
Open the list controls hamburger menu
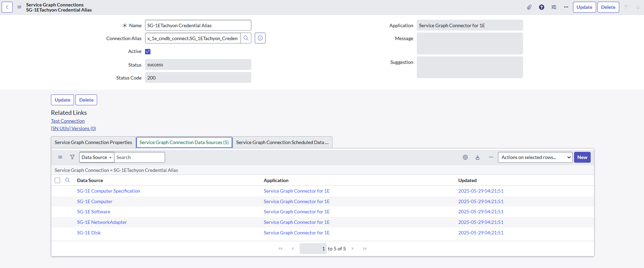tap(60, 157)
